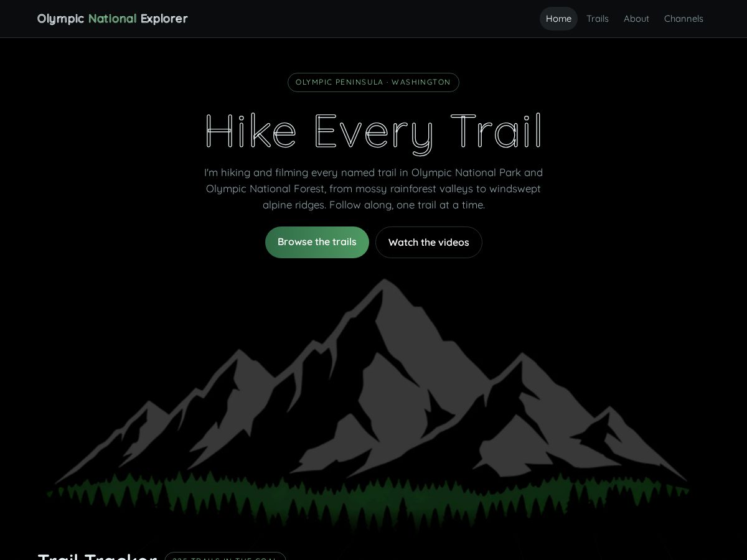
Task: Open the Olympic National Explorer home logo
Action: (113, 19)
